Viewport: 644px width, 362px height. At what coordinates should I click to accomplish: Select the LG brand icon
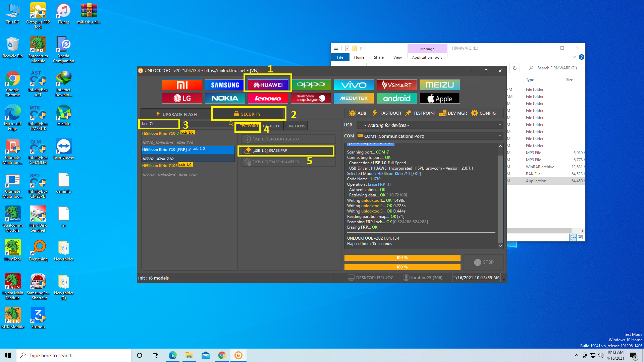pyautogui.click(x=182, y=98)
